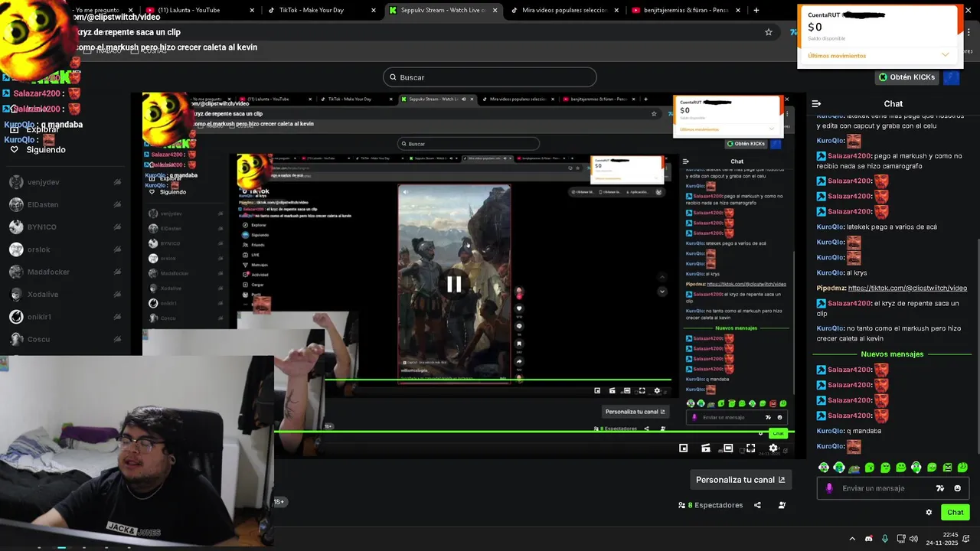980x551 pixels.
Task: Switch the stream player to theater mode
Action: (728, 448)
